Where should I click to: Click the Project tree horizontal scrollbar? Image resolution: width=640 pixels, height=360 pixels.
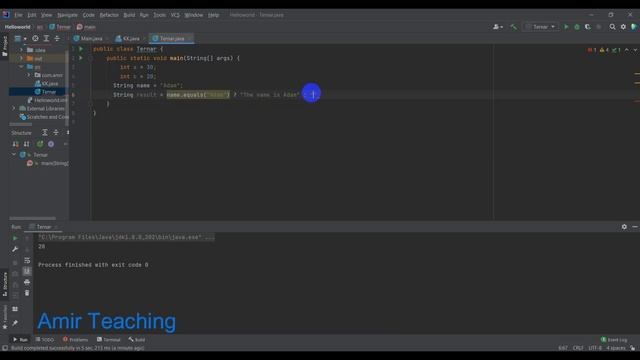[x=21, y=124]
